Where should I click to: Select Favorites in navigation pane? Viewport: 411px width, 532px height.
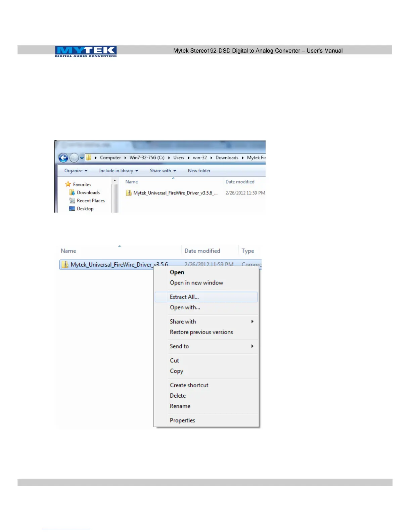point(82,184)
